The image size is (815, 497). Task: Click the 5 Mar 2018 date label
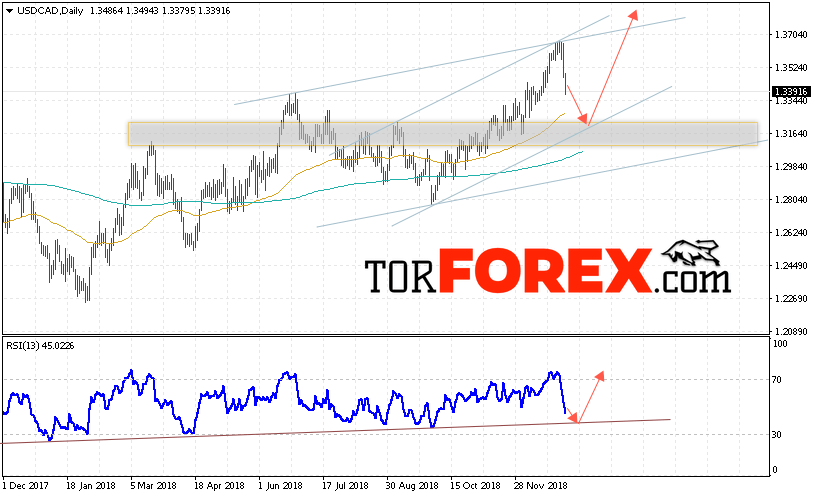153,486
